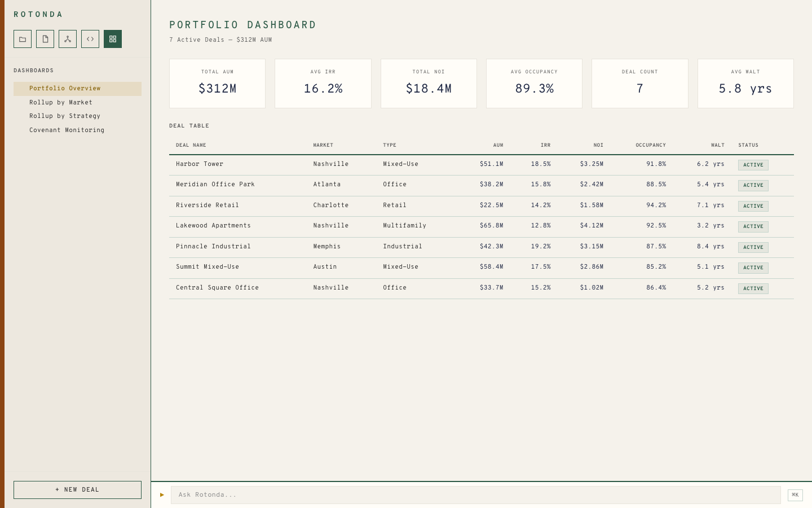Image resolution: width=812 pixels, height=508 pixels.
Task: Select the document file icon in the toolbar
Action: 45,39
